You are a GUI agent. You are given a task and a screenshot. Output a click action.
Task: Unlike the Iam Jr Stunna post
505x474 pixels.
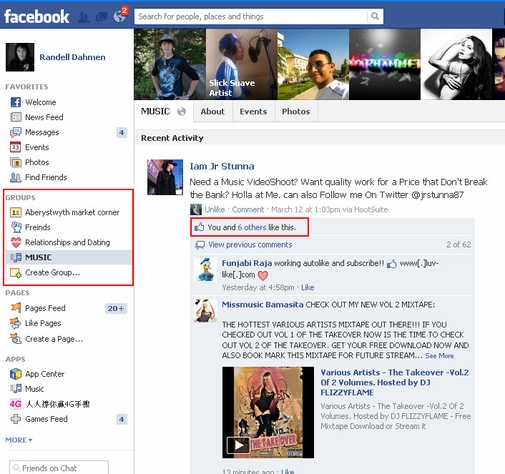coord(215,209)
